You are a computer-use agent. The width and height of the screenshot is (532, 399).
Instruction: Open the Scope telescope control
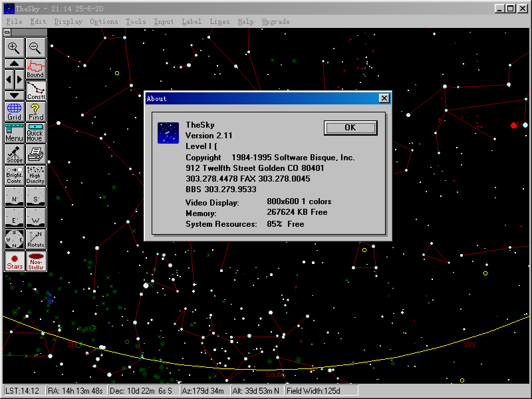pos(14,154)
